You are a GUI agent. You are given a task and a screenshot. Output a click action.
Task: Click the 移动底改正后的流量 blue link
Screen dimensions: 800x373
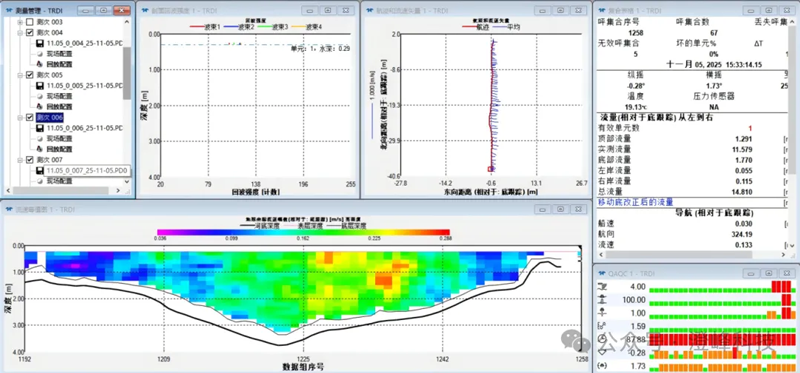tap(636, 202)
